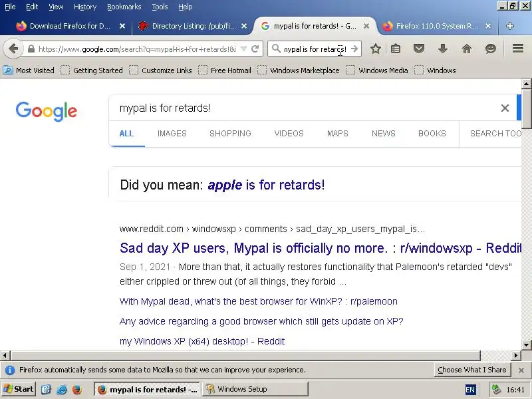Image resolution: width=532 pixels, height=399 pixels.
Task: Open URL history dropdown arrow in address bar
Action: (x=243, y=49)
